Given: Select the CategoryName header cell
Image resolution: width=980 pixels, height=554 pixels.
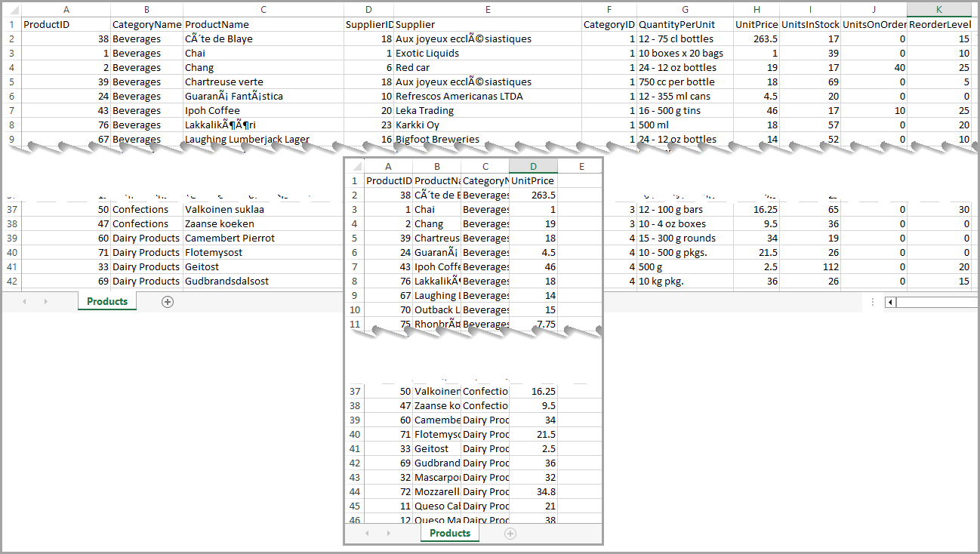Looking at the screenshot, I should (146, 24).
